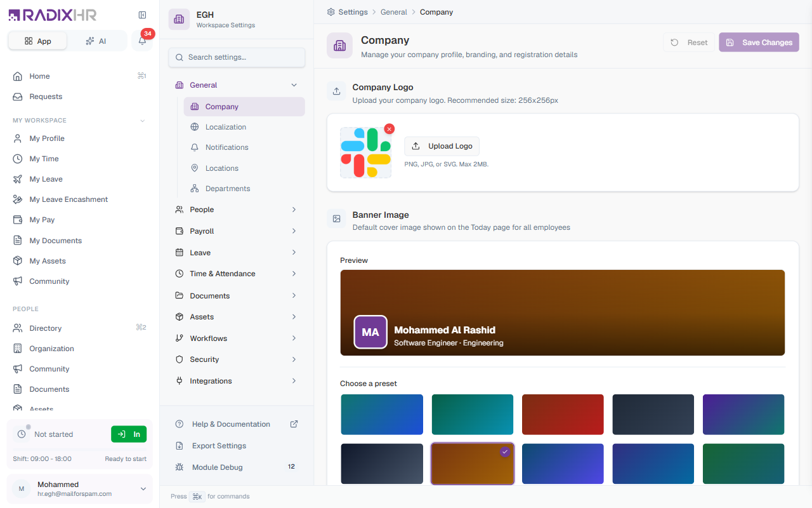Open Company settings page
Screen dimensions: 812x508
[244, 107]
